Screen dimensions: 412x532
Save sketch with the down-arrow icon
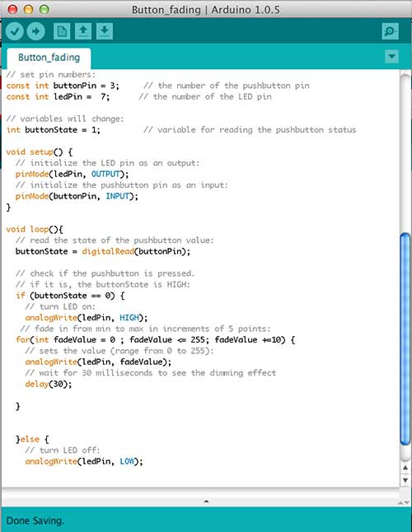coord(105,31)
